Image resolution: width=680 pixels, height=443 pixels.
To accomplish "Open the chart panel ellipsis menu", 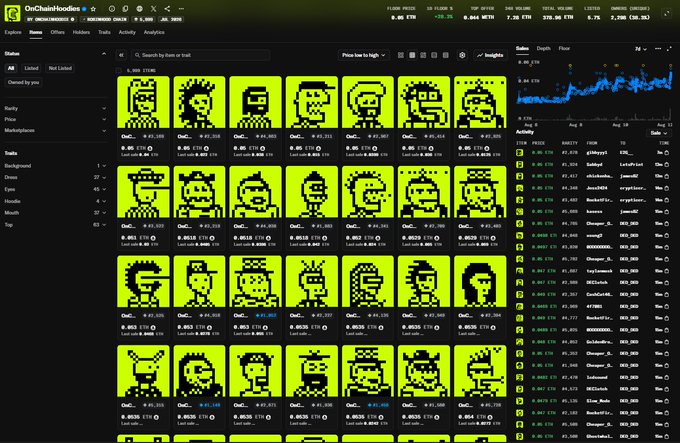I will click(x=658, y=49).
